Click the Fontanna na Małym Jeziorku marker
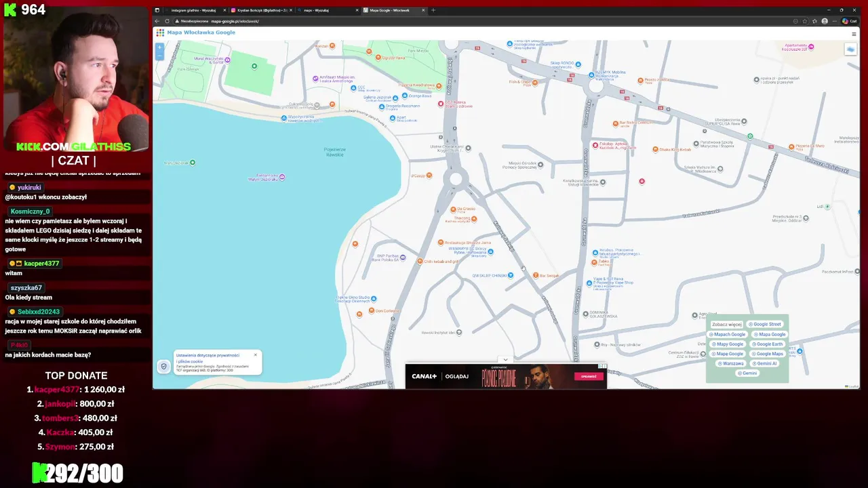The width and height of the screenshot is (868, 488). (x=282, y=178)
